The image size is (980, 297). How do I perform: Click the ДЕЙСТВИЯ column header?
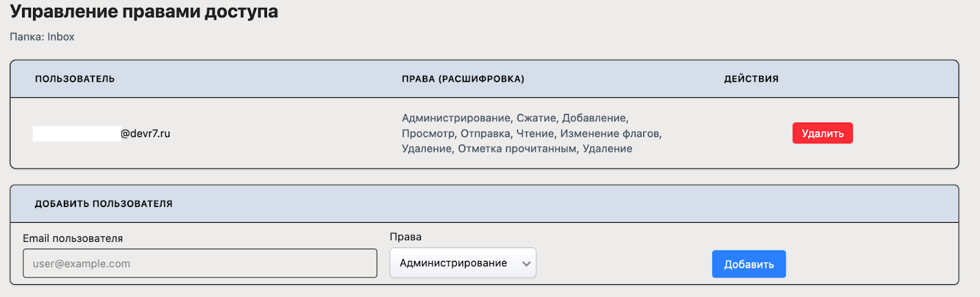pyautogui.click(x=751, y=79)
